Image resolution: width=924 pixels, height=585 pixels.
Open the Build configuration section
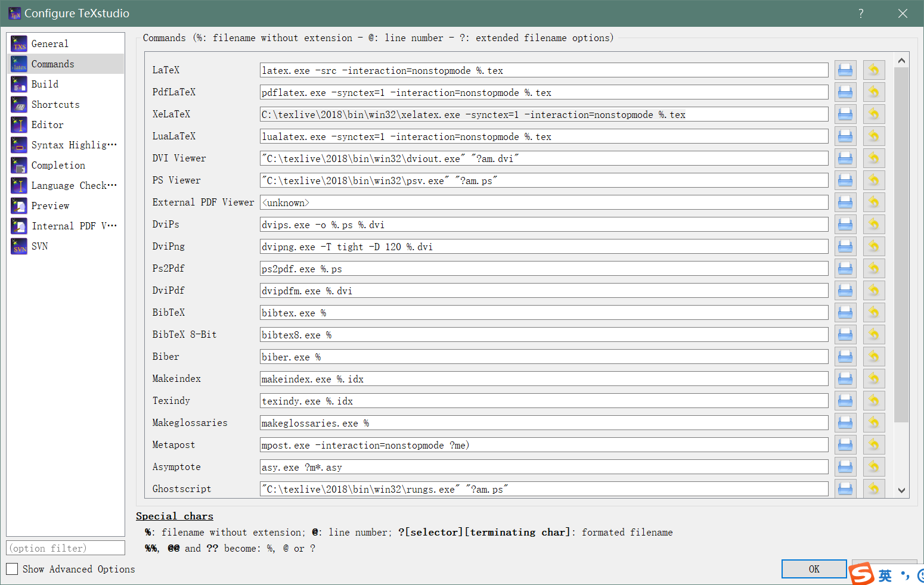tap(44, 83)
